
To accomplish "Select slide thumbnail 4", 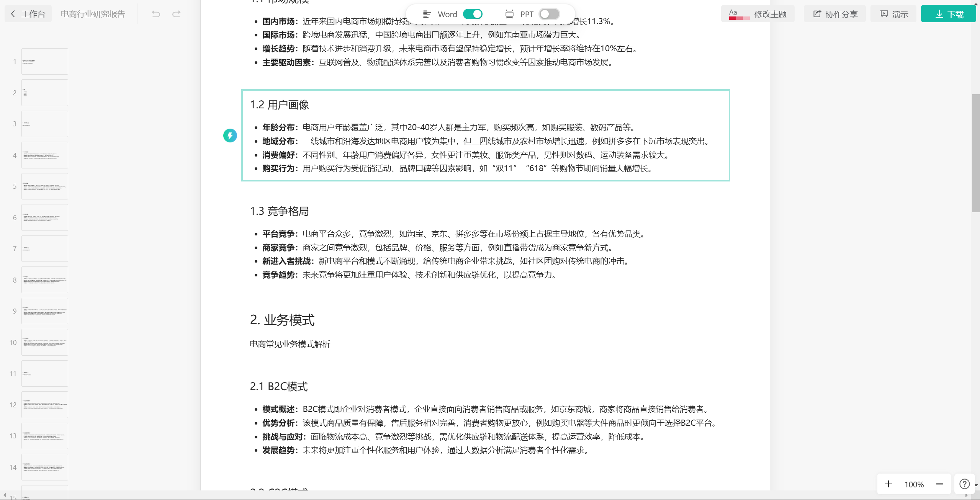I will pyautogui.click(x=45, y=155).
